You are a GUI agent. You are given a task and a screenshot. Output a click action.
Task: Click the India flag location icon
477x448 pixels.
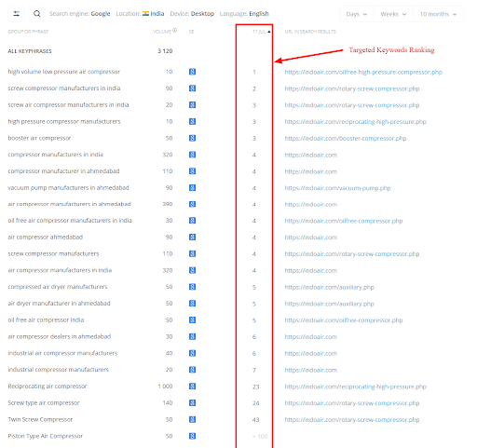145,14
